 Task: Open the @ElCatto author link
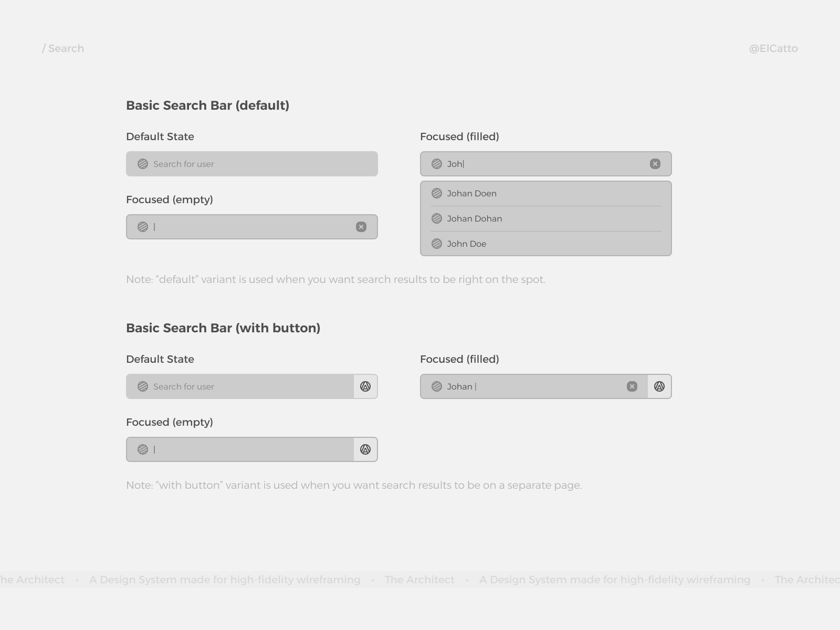(x=773, y=48)
